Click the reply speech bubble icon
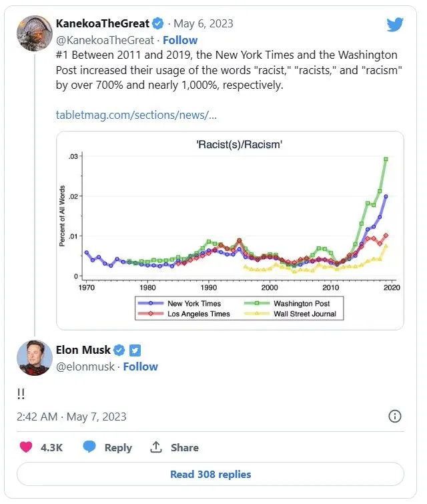 click(89, 447)
